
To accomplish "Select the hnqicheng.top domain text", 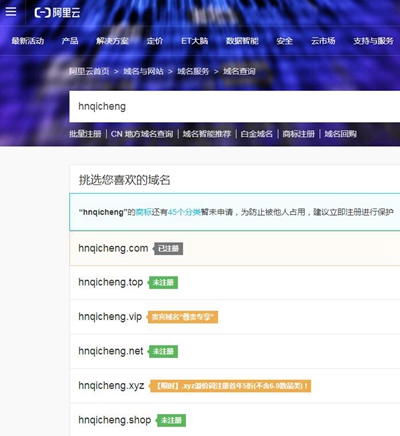I will point(110,283).
